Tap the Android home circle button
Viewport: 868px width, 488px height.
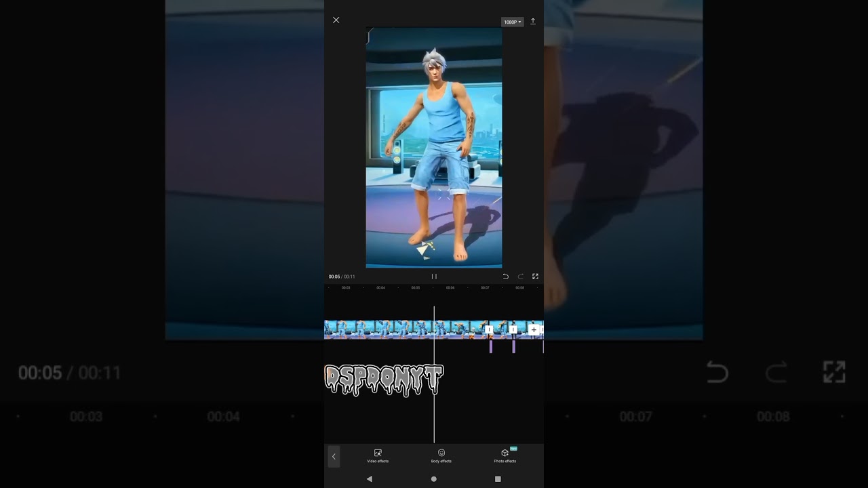[434, 479]
